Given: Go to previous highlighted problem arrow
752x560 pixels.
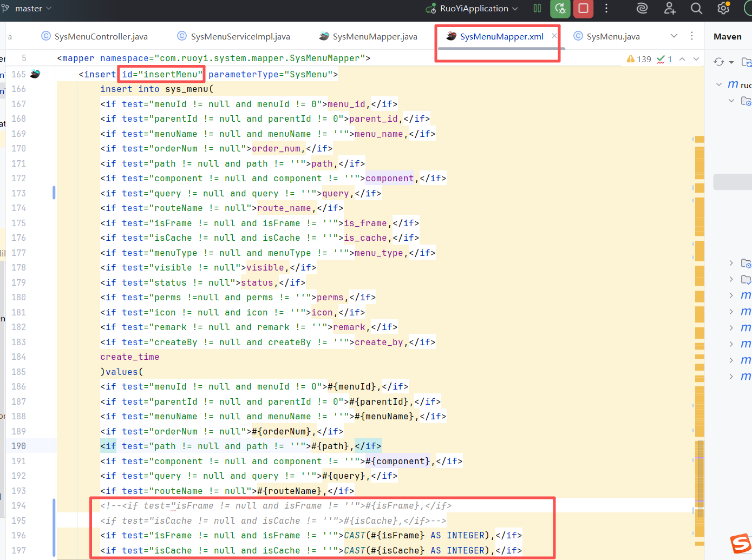Looking at the screenshot, I should [682, 59].
